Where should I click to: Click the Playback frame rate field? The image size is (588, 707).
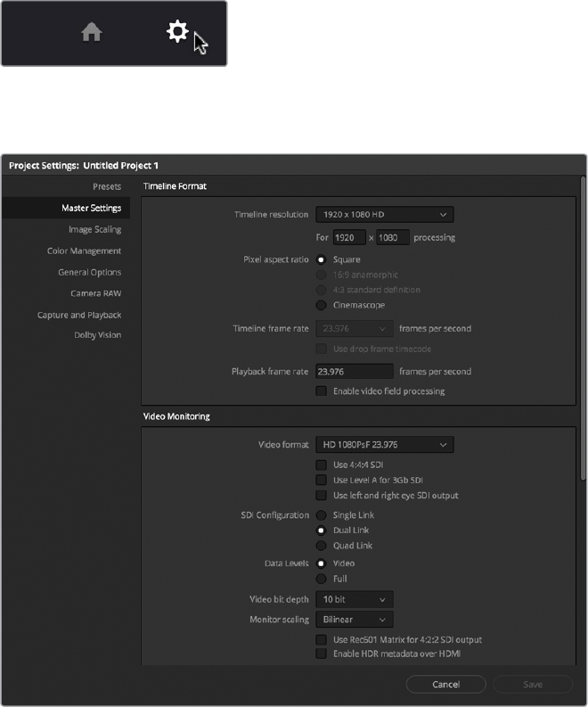pyautogui.click(x=355, y=372)
